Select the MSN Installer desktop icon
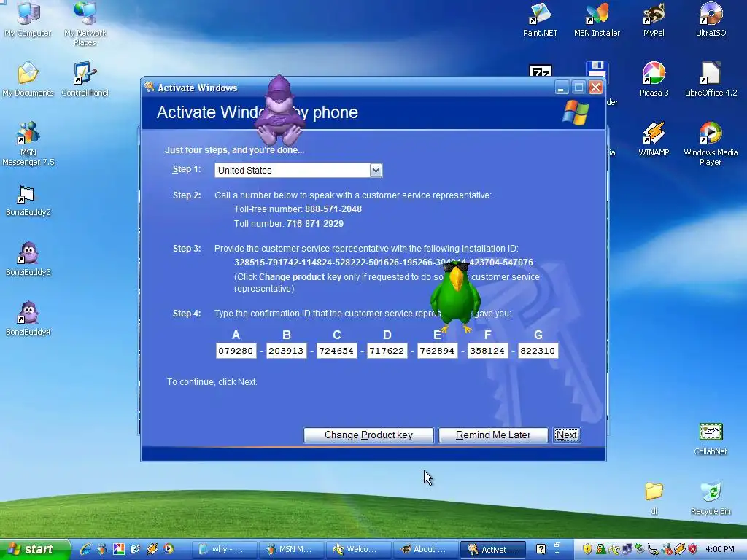747x560 pixels. (x=597, y=20)
